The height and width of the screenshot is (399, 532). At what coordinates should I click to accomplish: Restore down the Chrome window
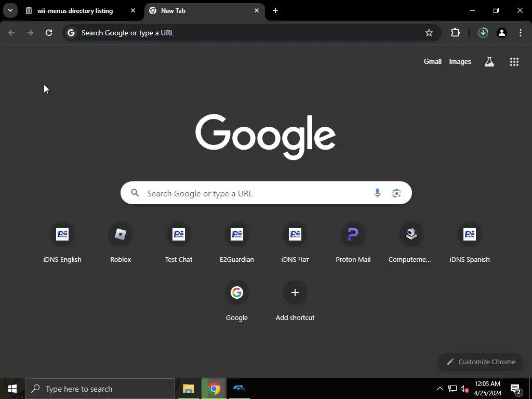tap(496, 10)
